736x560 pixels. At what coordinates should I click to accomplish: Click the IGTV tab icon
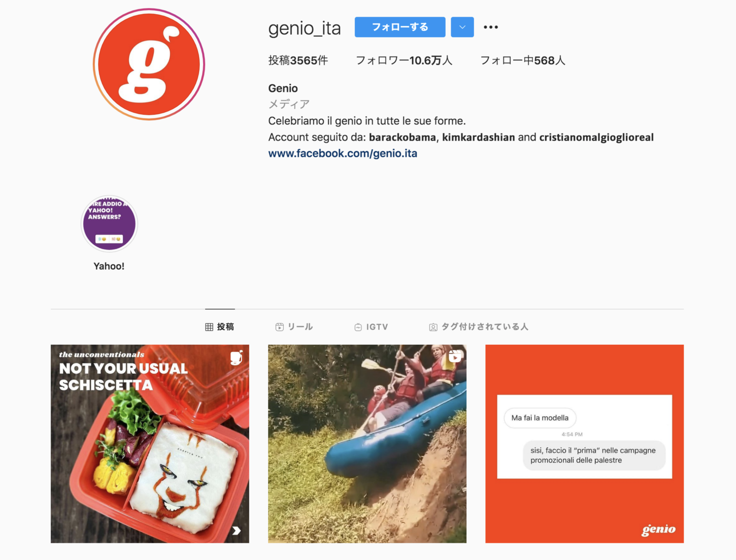(358, 327)
